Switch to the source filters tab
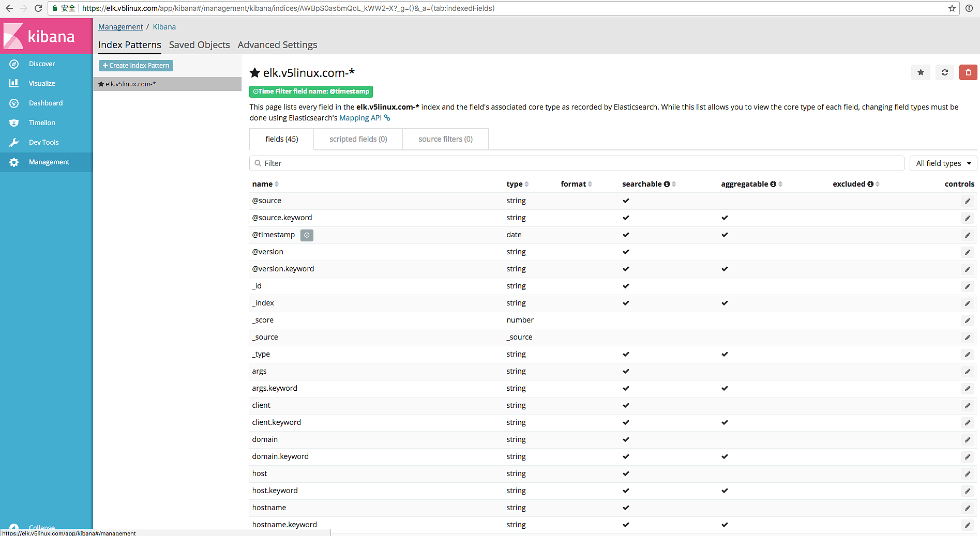 (445, 139)
